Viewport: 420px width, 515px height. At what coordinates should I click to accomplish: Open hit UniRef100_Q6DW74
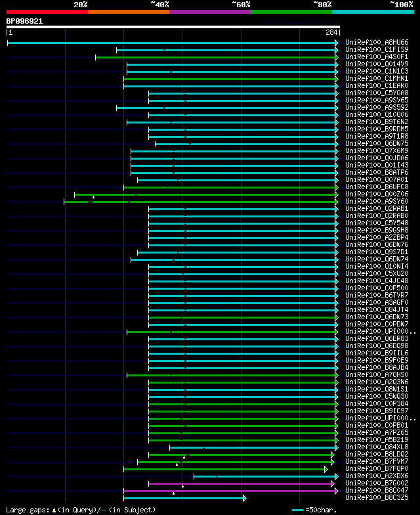(377, 259)
